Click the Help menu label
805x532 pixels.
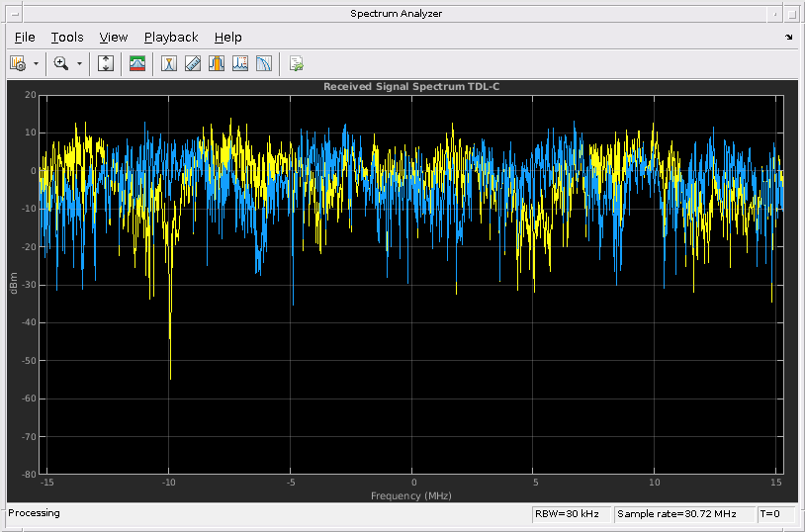227,38
